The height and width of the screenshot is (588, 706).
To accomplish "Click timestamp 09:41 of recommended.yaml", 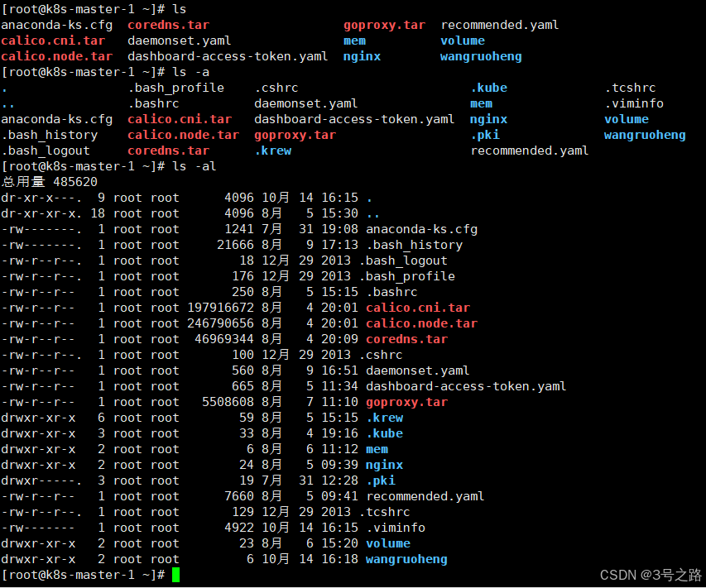I will click(x=340, y=496).
